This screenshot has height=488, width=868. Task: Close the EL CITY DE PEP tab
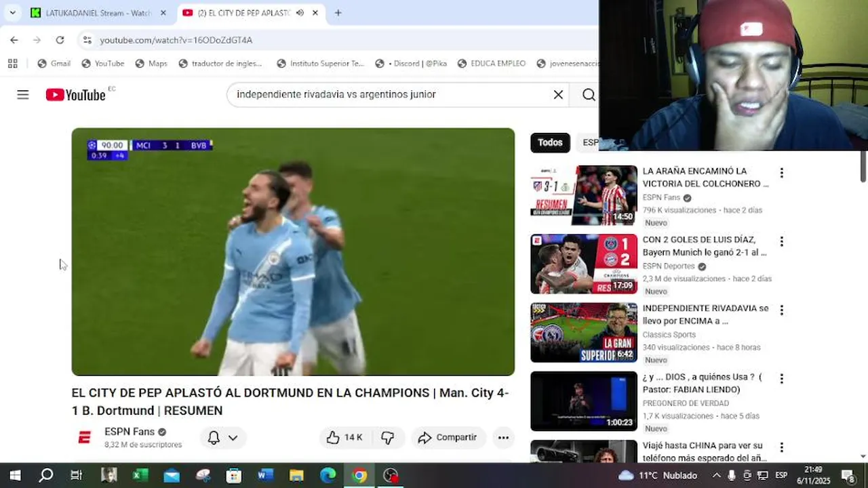pos(315,13)
